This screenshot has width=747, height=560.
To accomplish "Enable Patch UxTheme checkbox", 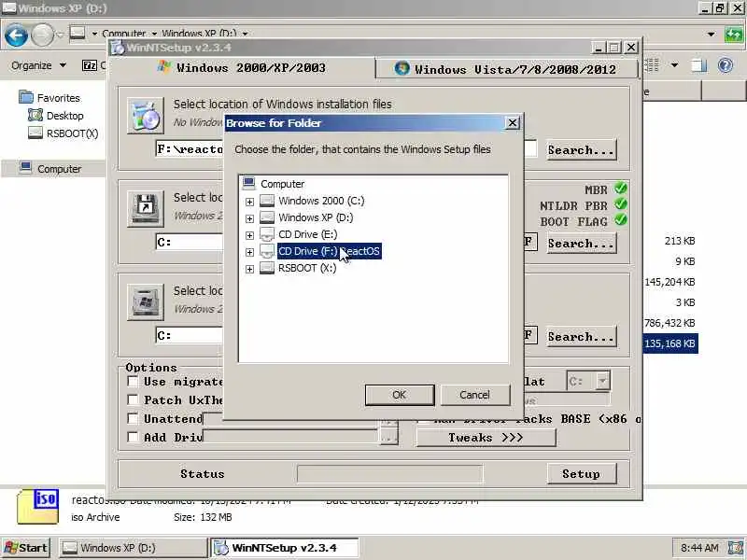I will pyautogui.click(x=133, y=400).
